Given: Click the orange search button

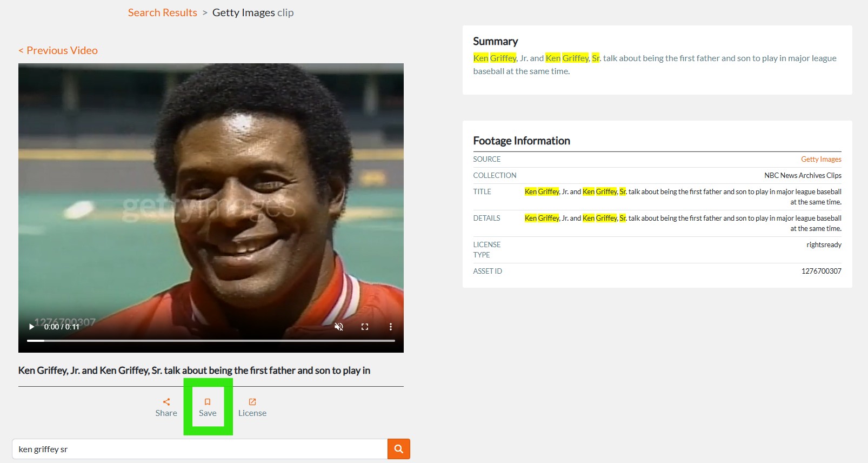Looking at the screenshot, I should (x=399, y=449).
